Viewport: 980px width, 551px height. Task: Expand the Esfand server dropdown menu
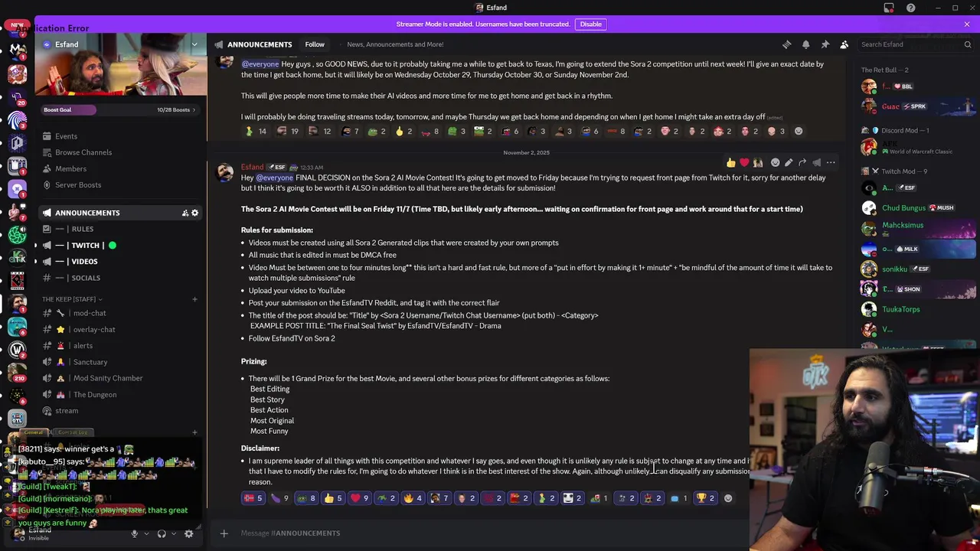194,44
